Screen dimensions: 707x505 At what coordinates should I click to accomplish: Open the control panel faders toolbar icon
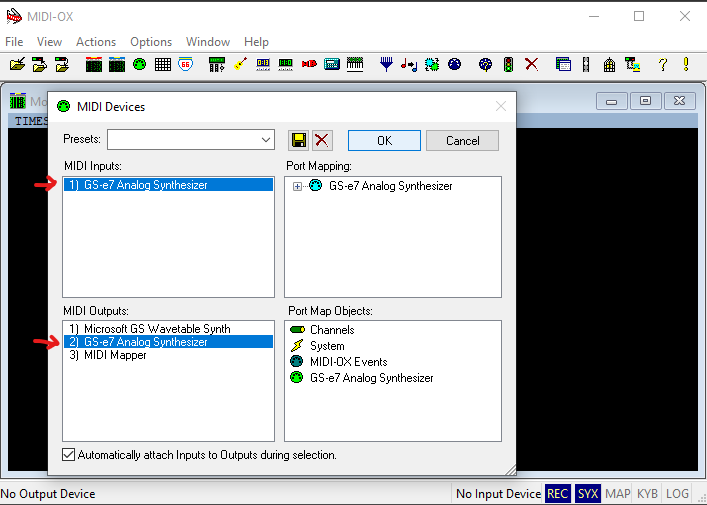tap(217, 64)
